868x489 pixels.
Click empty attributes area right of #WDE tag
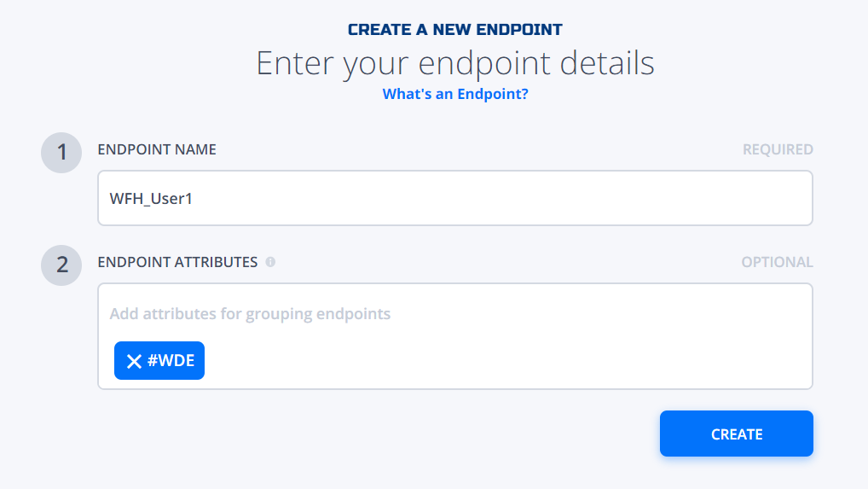(498, 360)
